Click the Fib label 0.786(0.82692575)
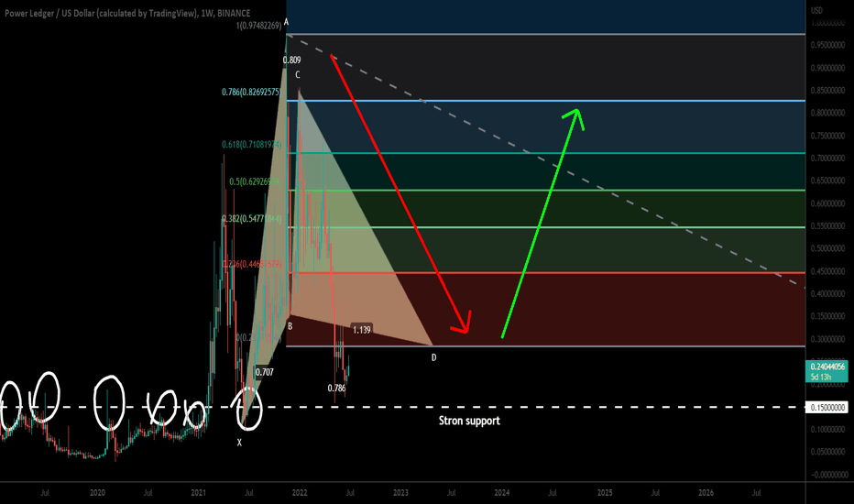The width and height of the screenshot is (854, 504). coord(251,92)
